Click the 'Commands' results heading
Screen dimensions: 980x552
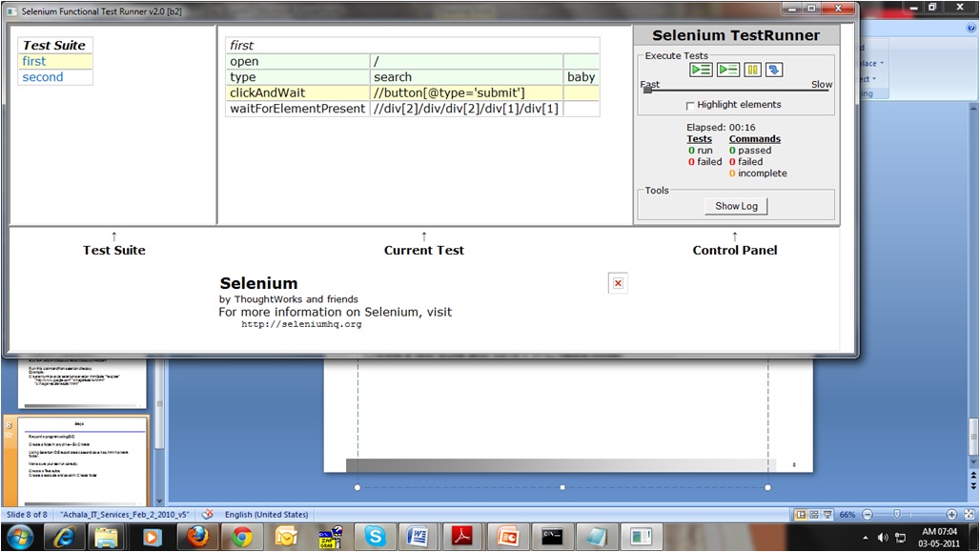754,139
